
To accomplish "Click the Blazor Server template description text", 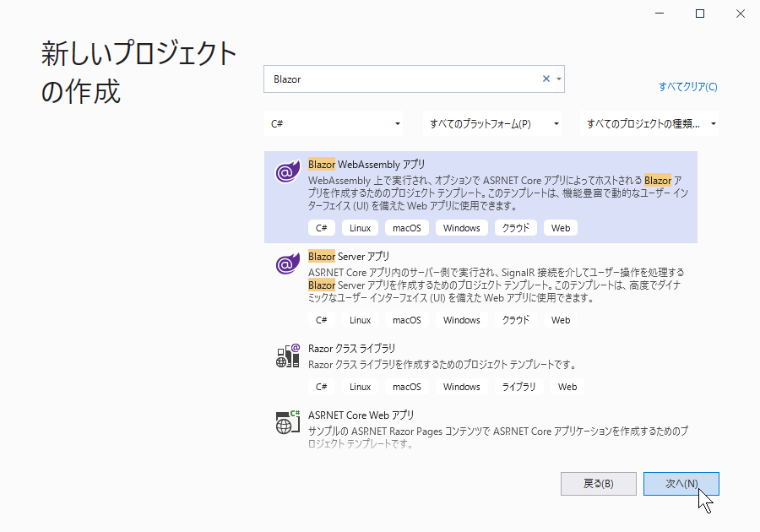I will pos(497,285).
